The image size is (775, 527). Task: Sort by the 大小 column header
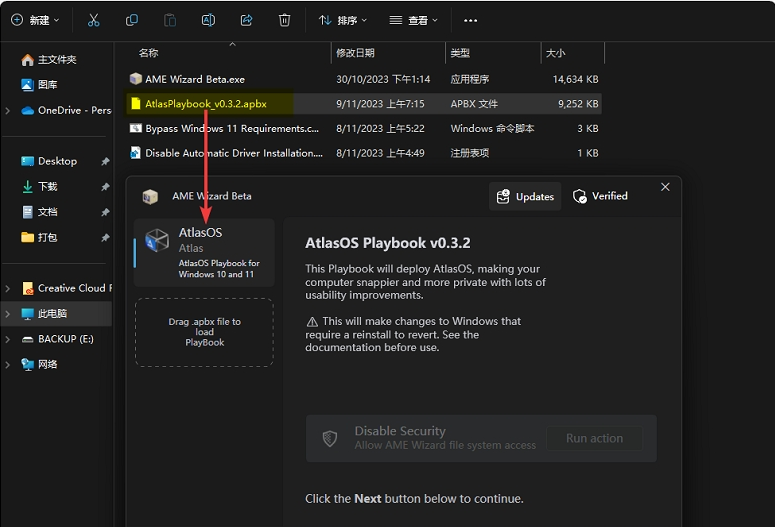point(555,53)
